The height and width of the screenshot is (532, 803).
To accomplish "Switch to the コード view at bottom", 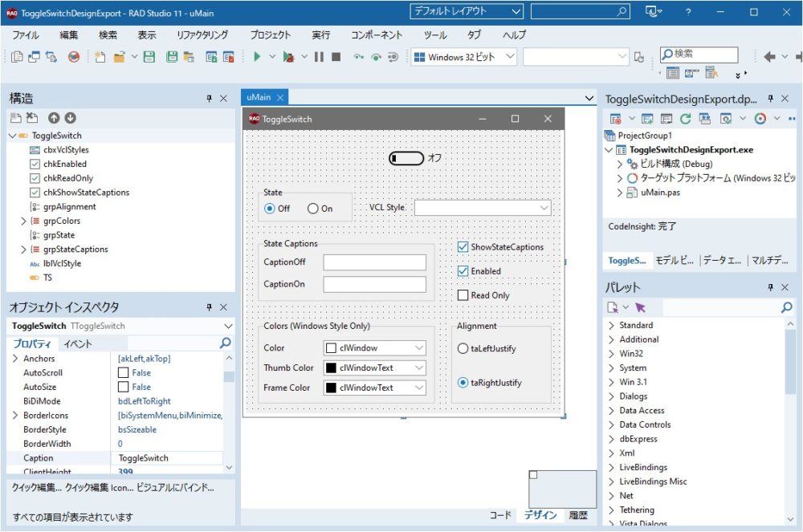I will point(500,515).
